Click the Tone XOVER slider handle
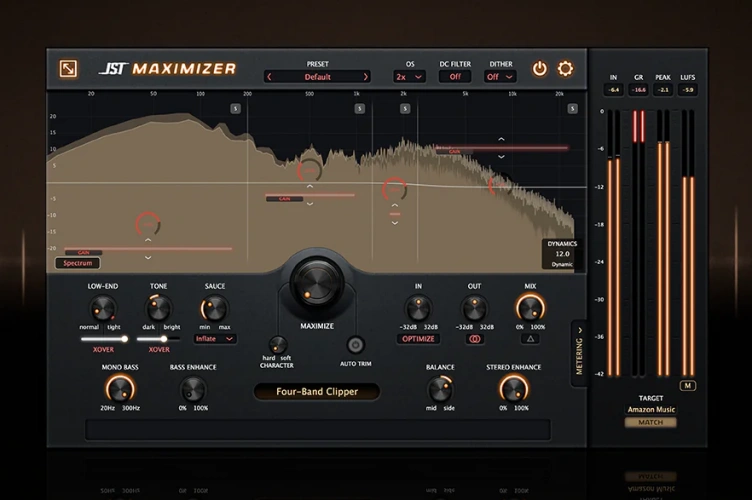The height and width of the screenshot is (500, 752). (164, 339)
